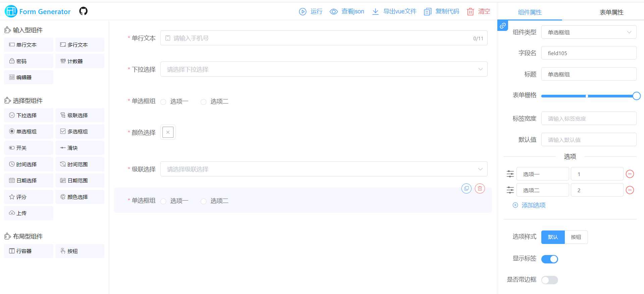Click drag handle icon of 选项二 row
The width and height of the screenshot is (644, 294).
(510, 190)
